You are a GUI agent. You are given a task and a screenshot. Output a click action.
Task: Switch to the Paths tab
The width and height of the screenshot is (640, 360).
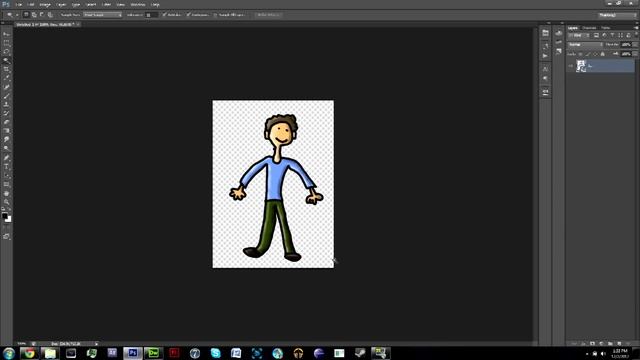[x=606, y=28]
